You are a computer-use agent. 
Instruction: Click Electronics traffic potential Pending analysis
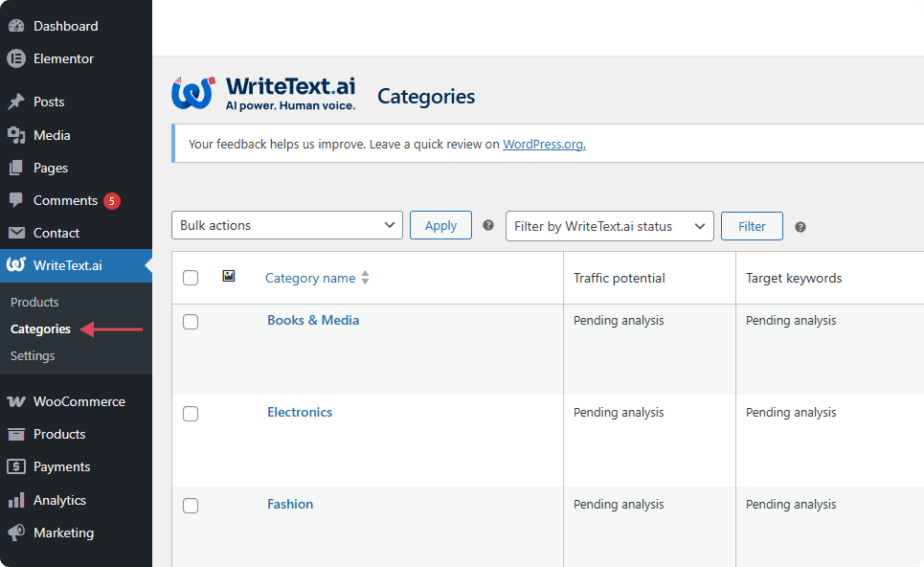619,413
